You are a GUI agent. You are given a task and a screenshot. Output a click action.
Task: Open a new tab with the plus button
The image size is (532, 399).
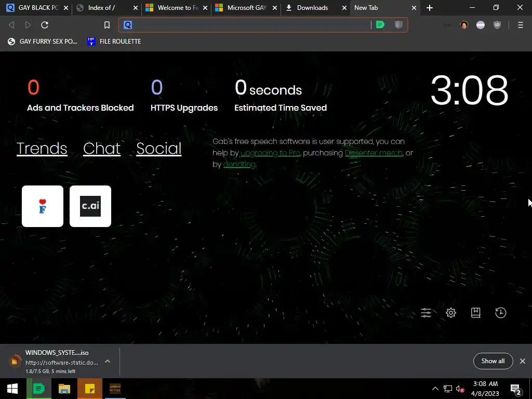pos(430,7)
